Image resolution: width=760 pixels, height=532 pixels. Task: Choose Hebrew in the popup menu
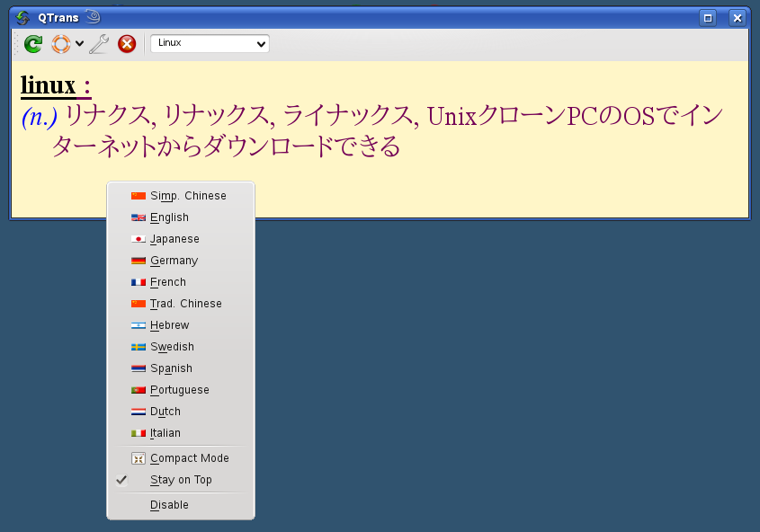point(181,324)
